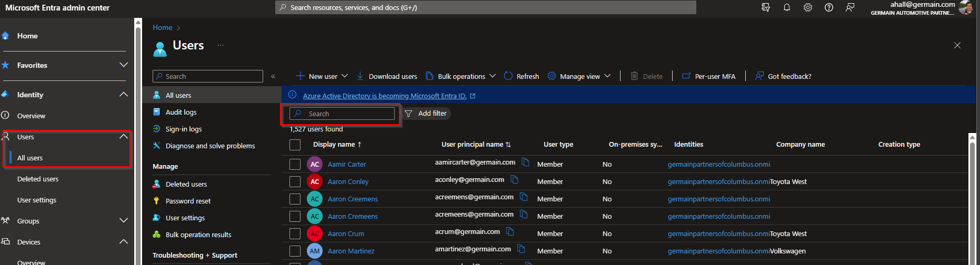The height and width of the screenshot is (265, 980).
Task: Click the Favorites star icon
Action: [5, 65]
